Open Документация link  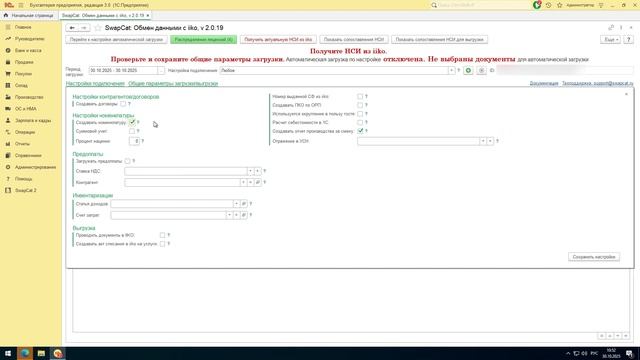tap(544, 84)
